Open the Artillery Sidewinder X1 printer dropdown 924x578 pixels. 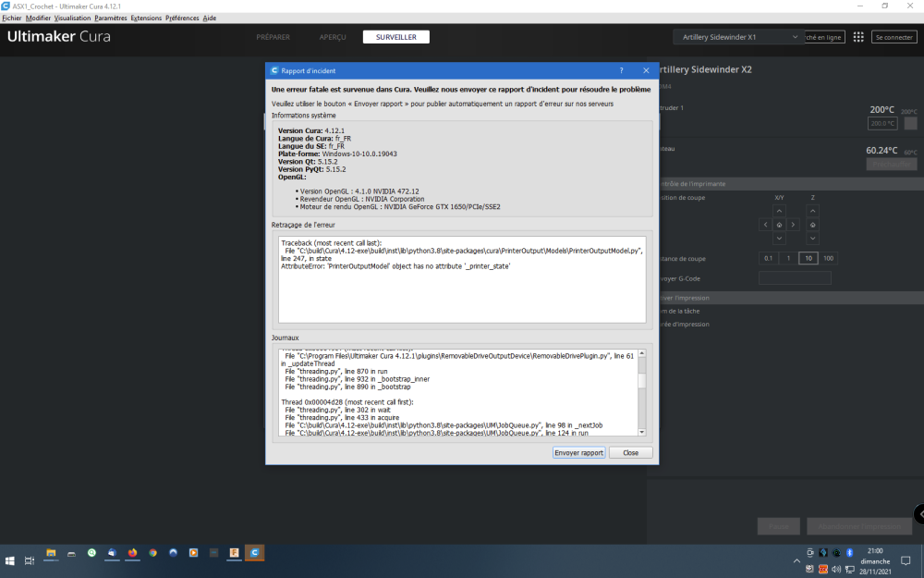tap(739, 37)
